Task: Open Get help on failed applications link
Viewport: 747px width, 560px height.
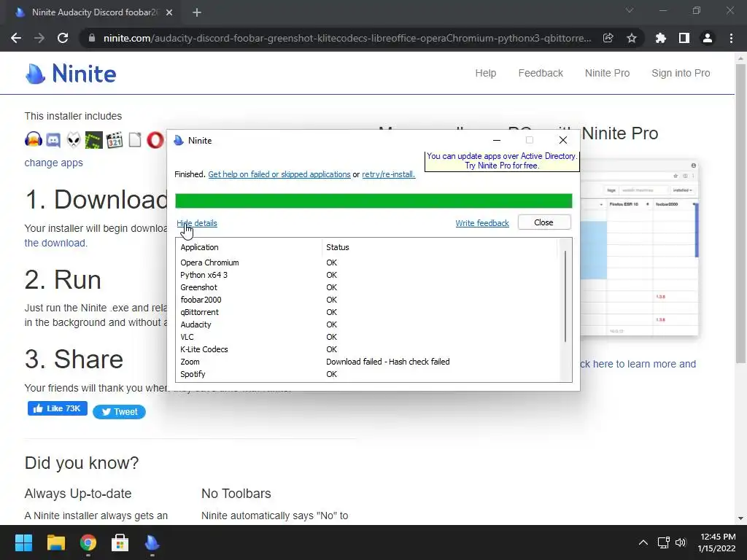Action: pyautogui.click(x=279, y=174)
